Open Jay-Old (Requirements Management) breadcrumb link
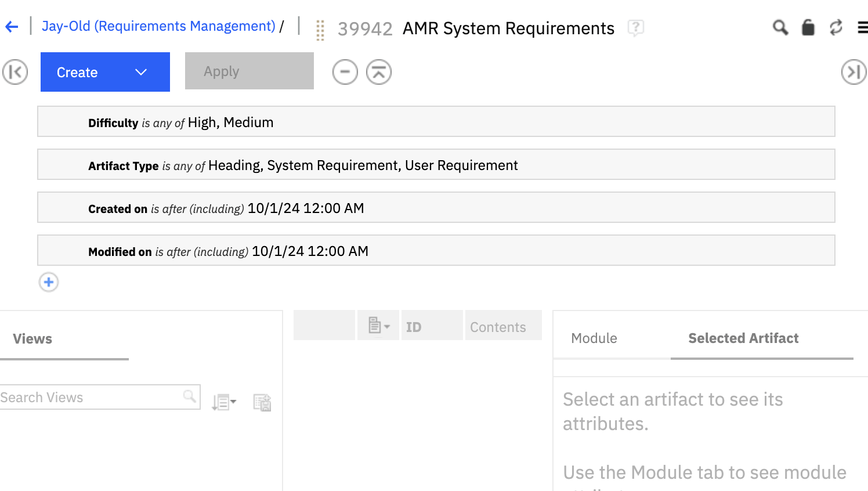 158,26
